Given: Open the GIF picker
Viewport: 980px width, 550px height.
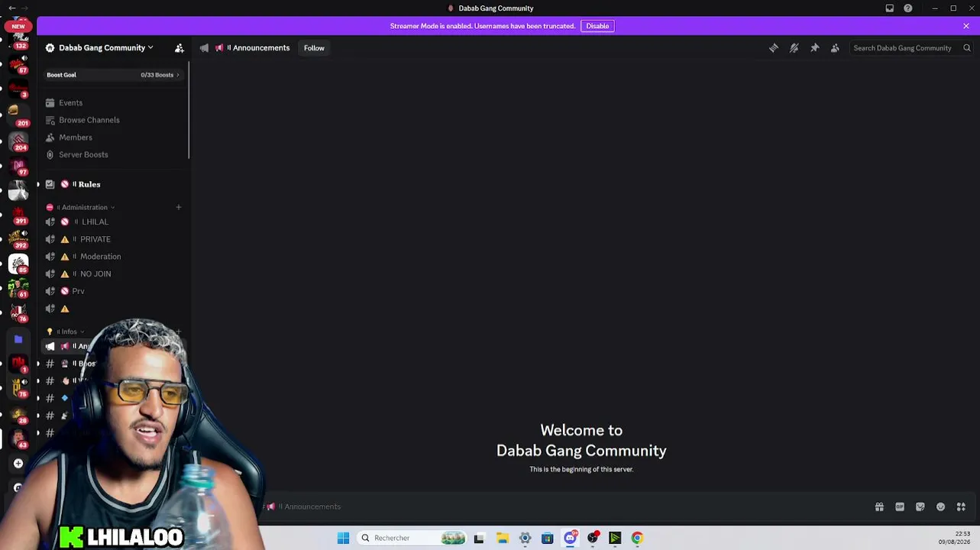Looking at the screenshot, I should 900,506.
